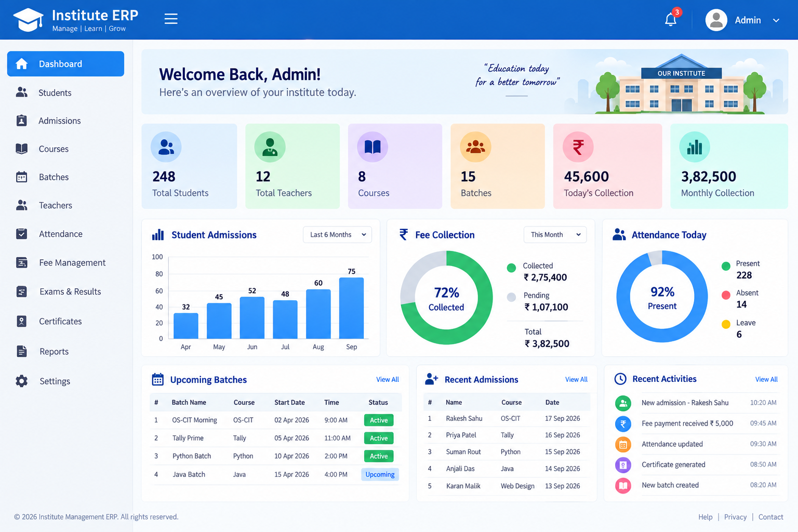The image size is (798, 532).
Task: Open the Privacy footer link
Action: click(735, 517)
